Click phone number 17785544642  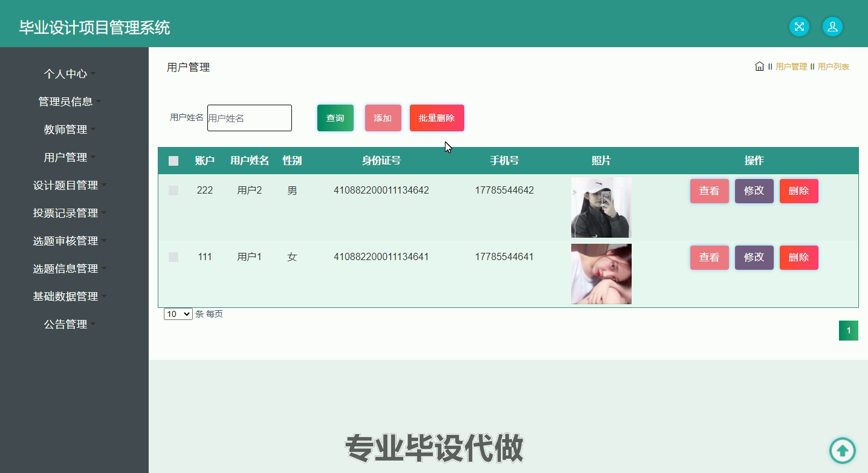[504, 191]
